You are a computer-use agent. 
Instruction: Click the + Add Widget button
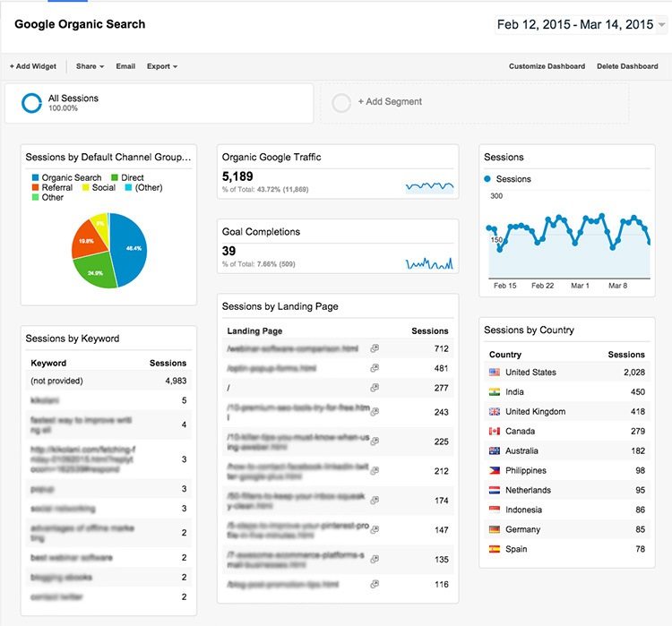point(33,66)
